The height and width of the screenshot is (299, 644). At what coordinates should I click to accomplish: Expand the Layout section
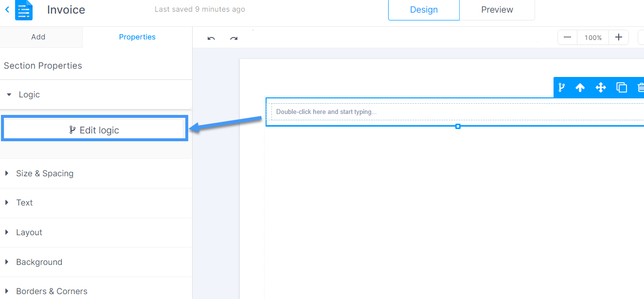(7, 232)
